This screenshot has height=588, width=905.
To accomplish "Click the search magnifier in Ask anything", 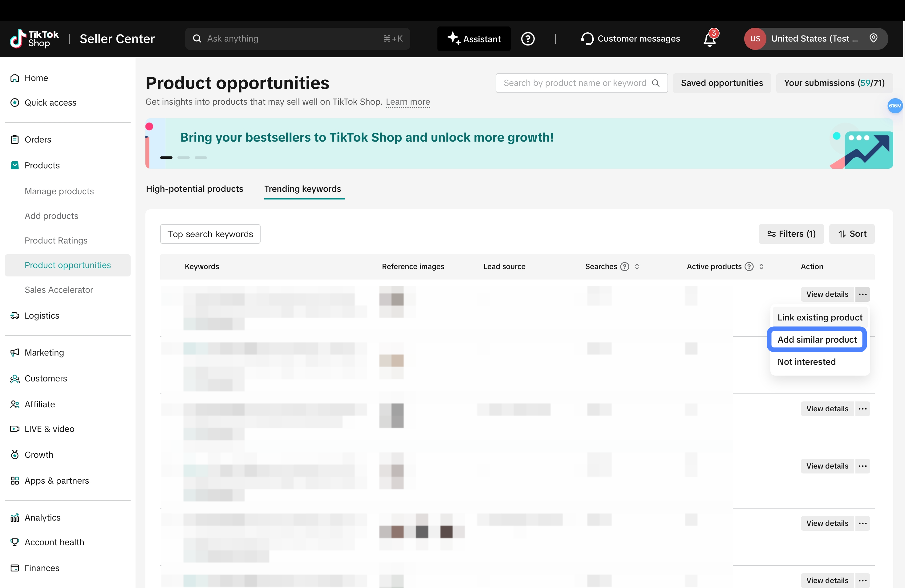I will pos(197,38).
